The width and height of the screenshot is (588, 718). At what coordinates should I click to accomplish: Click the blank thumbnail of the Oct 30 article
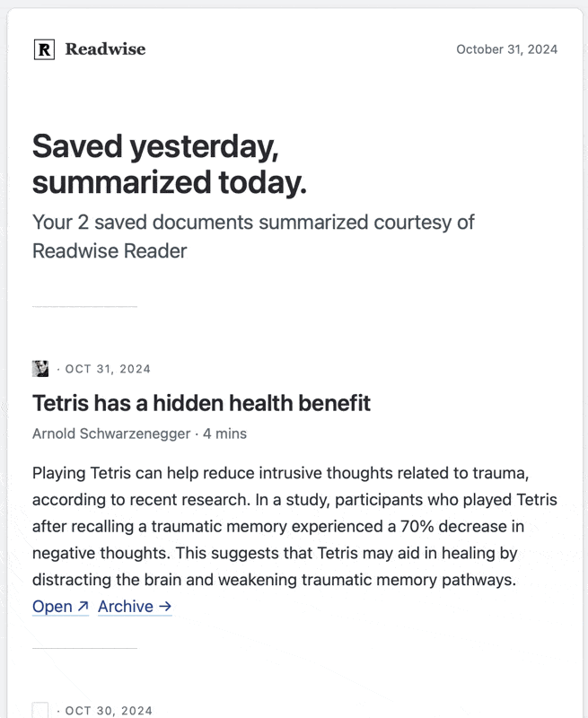40,711
